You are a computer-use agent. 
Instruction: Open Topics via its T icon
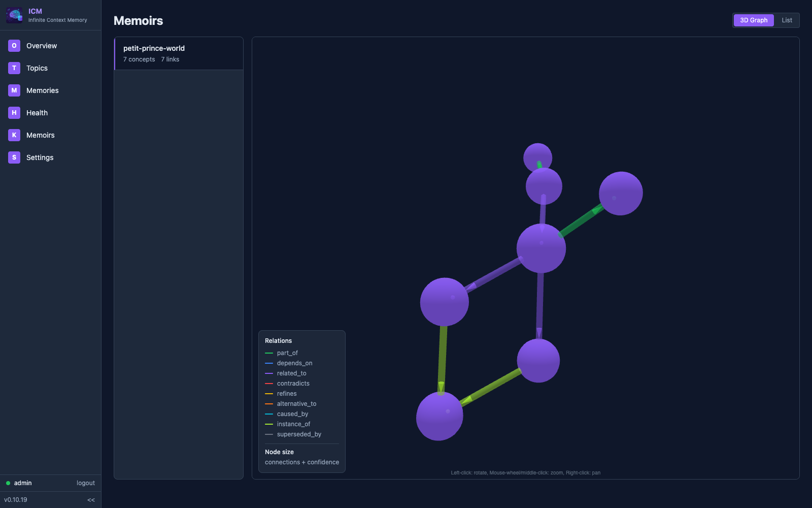tap(14, 68)
